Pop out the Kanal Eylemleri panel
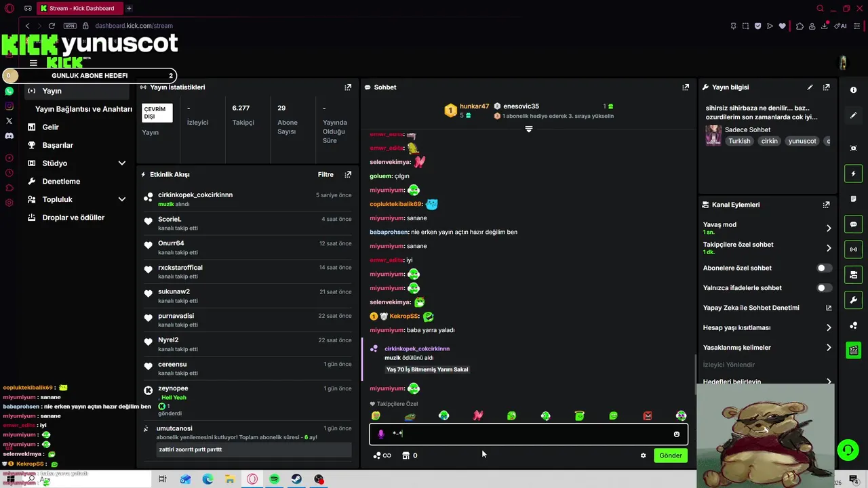 826,205
